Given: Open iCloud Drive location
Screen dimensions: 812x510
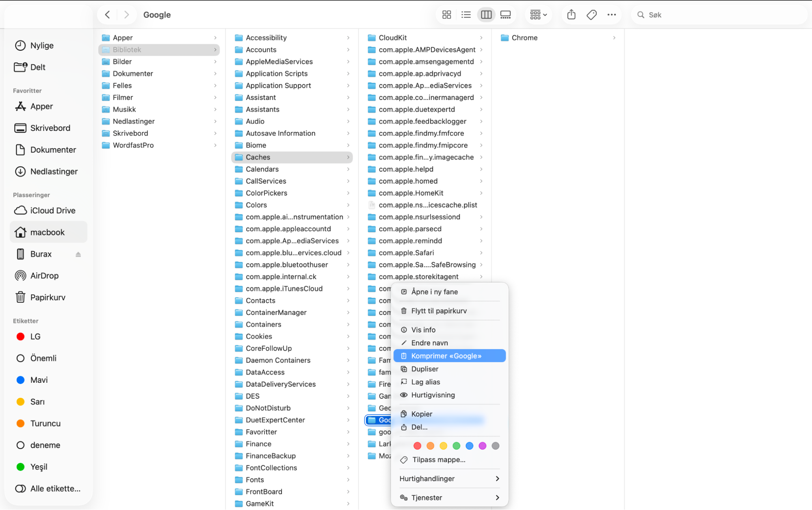Looking at the screenshot, I should pyautogui.click(x=48, y=211).
